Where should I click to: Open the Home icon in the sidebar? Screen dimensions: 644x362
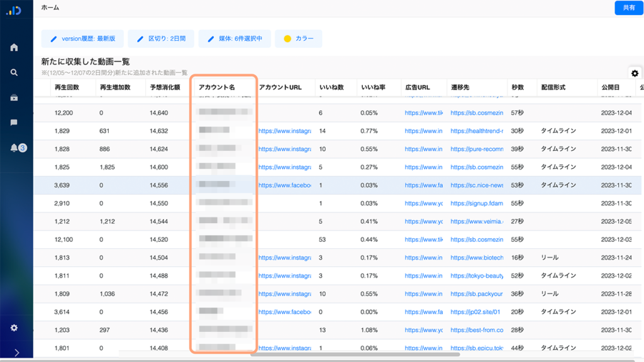click(14, 47)
